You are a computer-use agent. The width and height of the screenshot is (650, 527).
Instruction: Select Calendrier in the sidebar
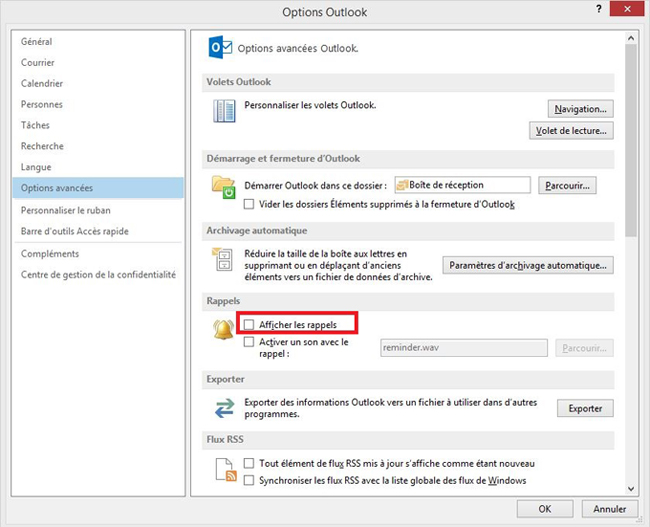[98, 83]
